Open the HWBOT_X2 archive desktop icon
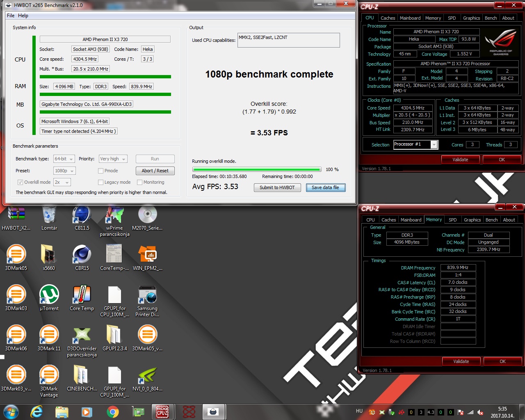The width and height of the screenshot is (525, 420). (x=16, y=218)
